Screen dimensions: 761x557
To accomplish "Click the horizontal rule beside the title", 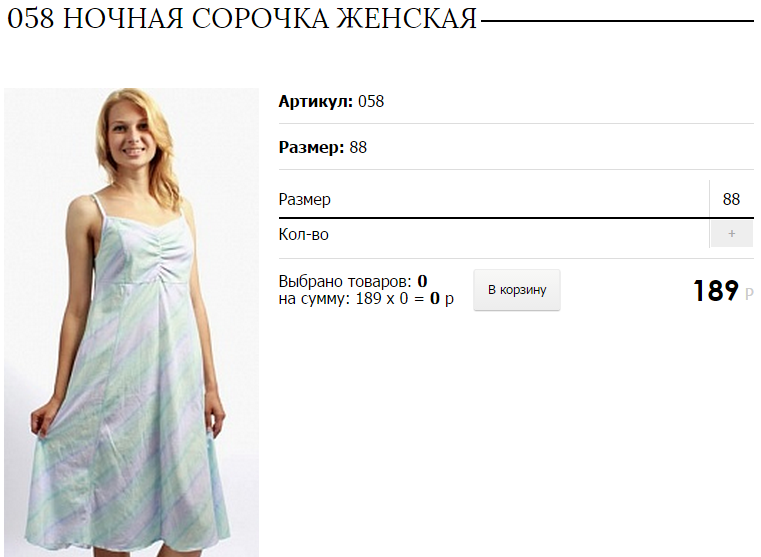I will click(617, 21).
